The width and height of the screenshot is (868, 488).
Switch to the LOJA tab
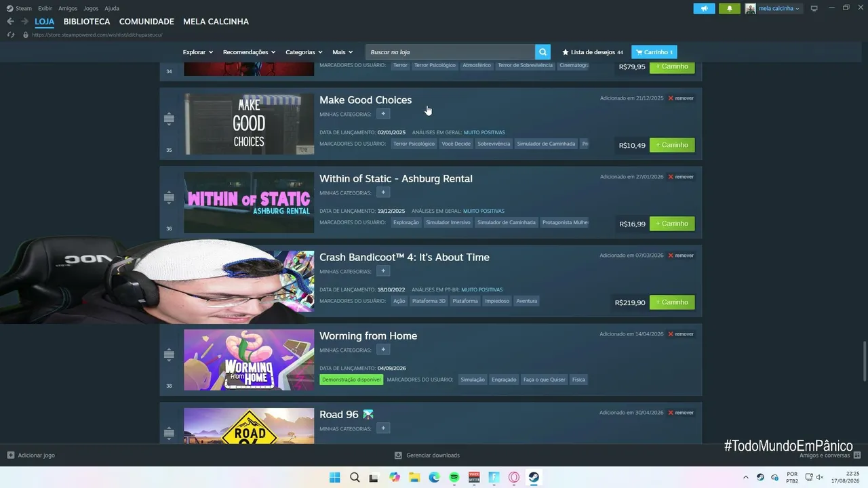[45, 22]
